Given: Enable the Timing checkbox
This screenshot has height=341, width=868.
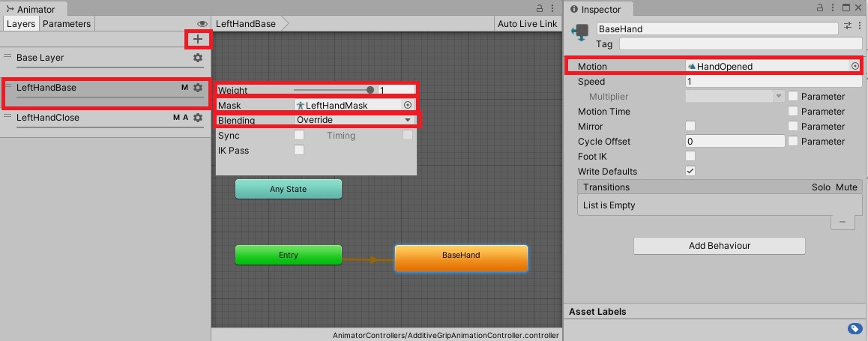Looking at the screenshot, I should coord(408,135).
